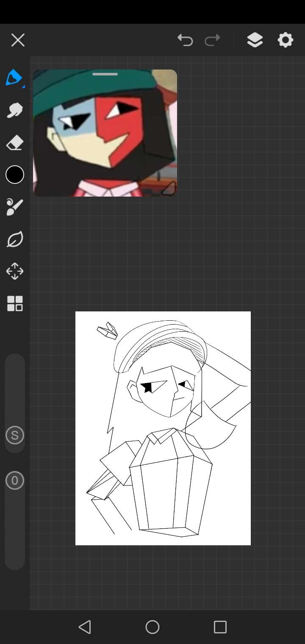Select the smudge finger tool
The height and width of the screenshot is (644, 305).
14,111
